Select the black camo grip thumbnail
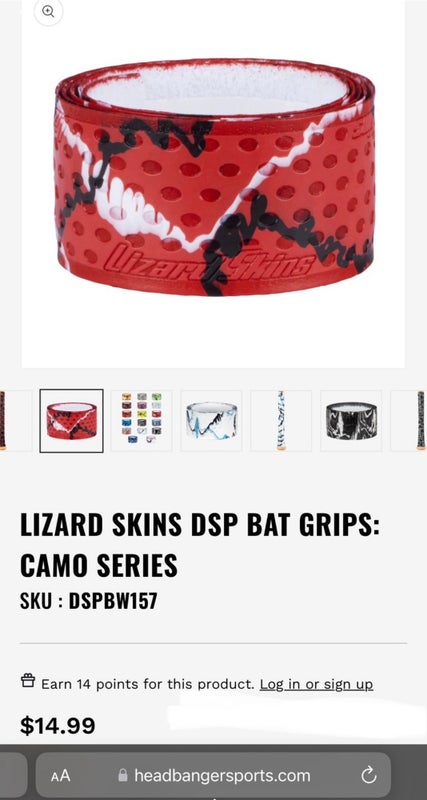The height and width of the screenshot is (800, 427). tap(351, 421)
